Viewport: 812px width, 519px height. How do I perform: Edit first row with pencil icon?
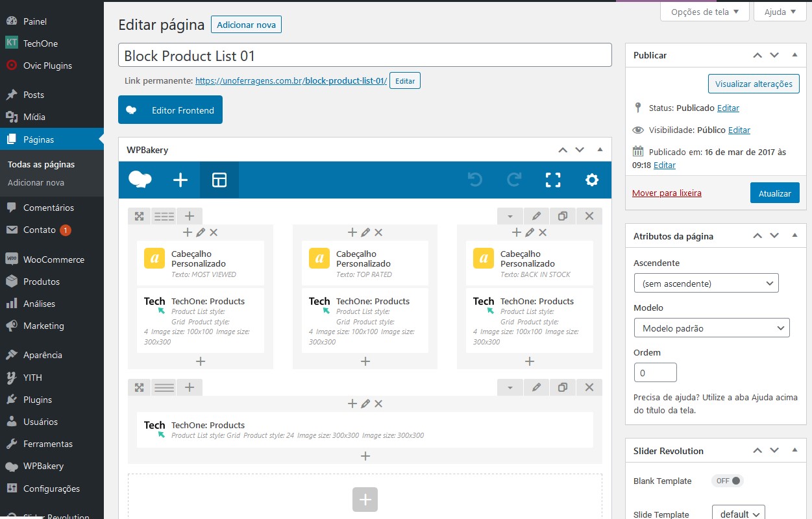(536, 216)
